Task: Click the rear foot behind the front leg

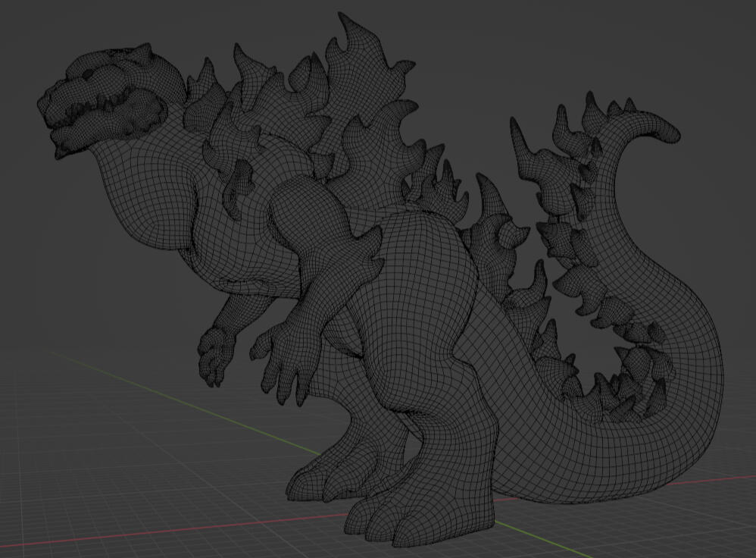Action: 318,478
